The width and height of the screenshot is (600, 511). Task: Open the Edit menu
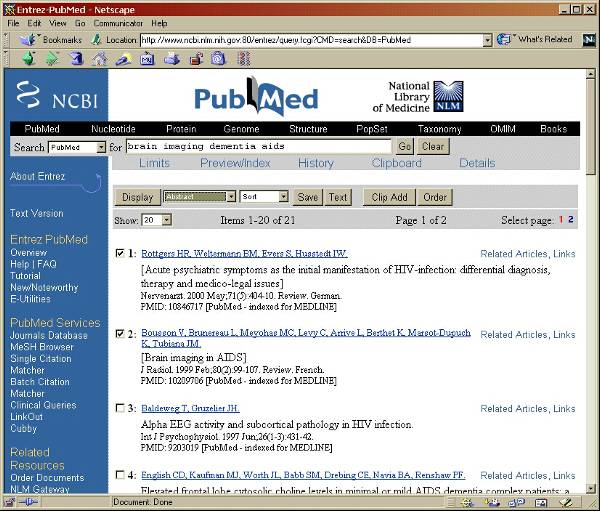pos(34,23)
